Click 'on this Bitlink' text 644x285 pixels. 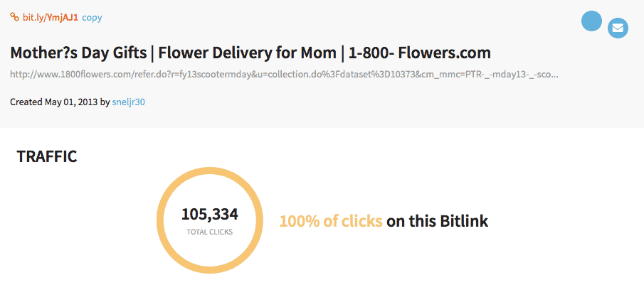438,222
